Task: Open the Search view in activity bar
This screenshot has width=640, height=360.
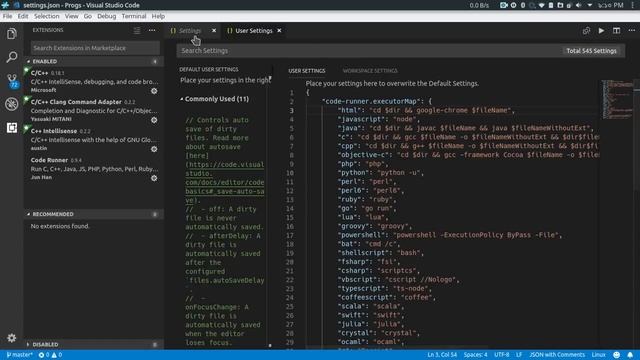Action: pos(12,57)
